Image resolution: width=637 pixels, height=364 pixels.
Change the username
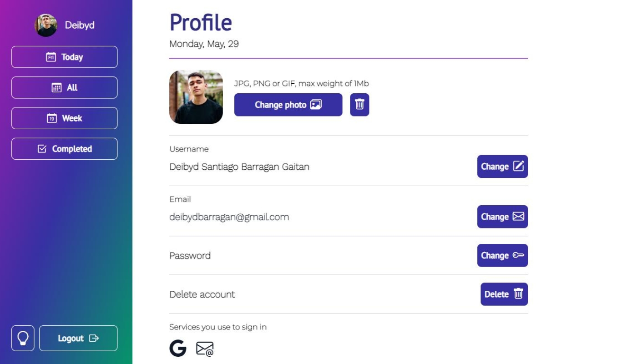[502, 167]
